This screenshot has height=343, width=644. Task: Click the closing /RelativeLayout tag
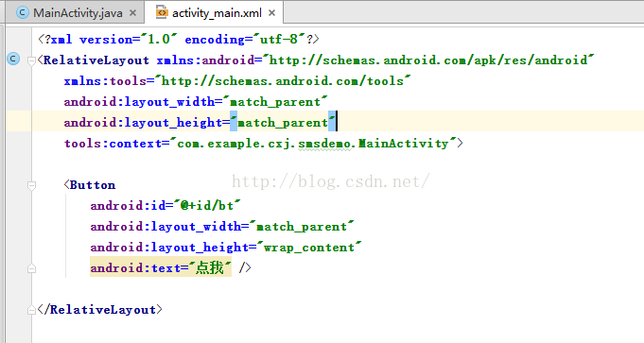pyautogui.click(x=100, y=309)
